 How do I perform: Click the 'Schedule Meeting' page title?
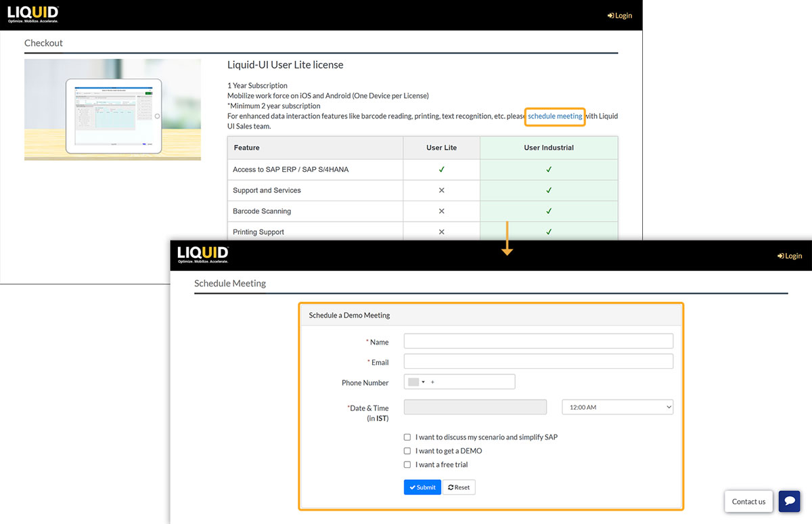230,283
